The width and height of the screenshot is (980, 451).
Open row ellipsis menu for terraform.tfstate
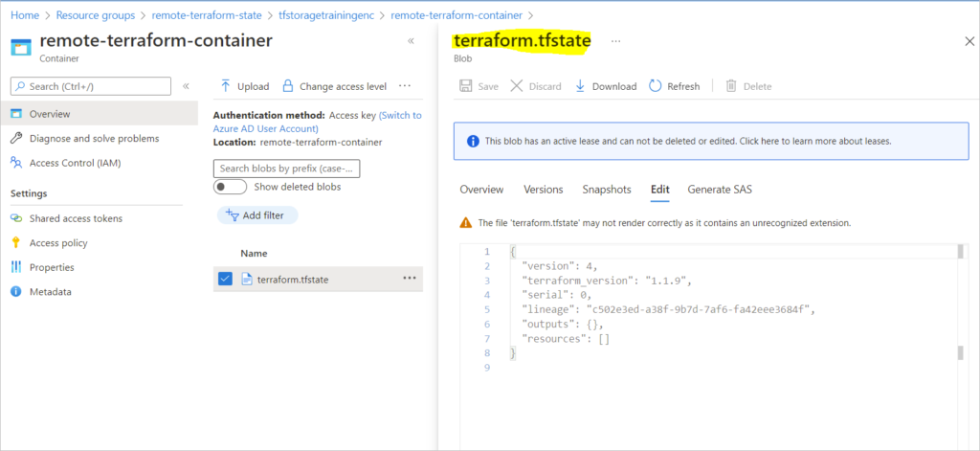pyautogui.click(x=410, y=278)
